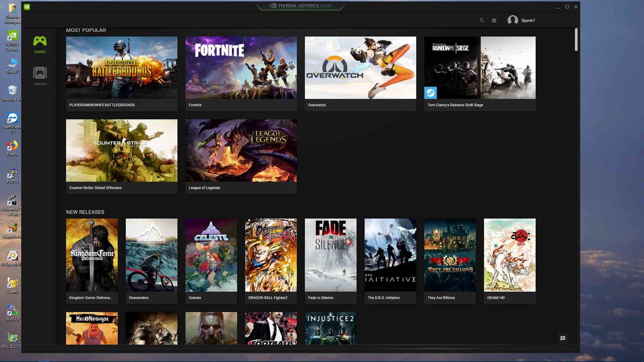Select Descenders game cover
The image size is (644, 362).
(x=151, y=255)
